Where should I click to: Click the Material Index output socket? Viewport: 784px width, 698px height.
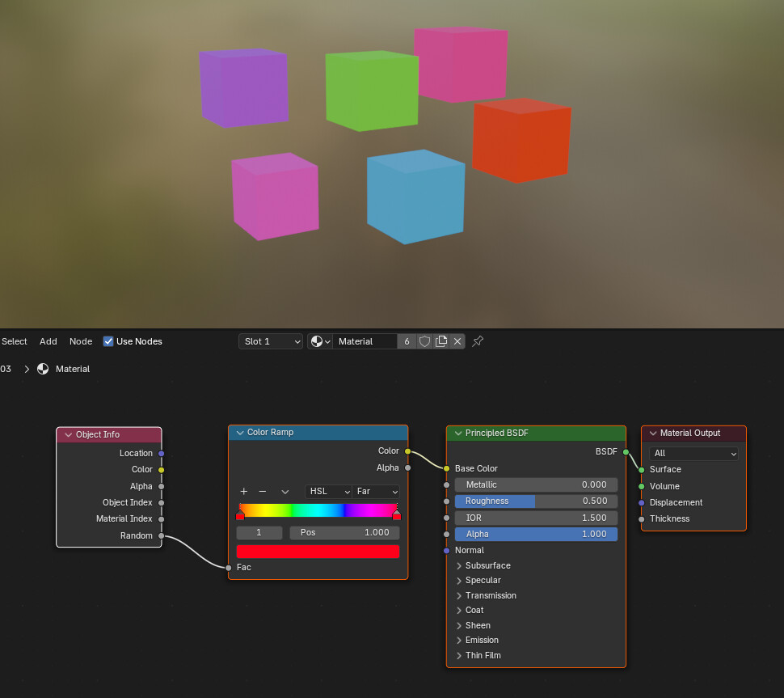pyautogui.click(x=162, y=519)
